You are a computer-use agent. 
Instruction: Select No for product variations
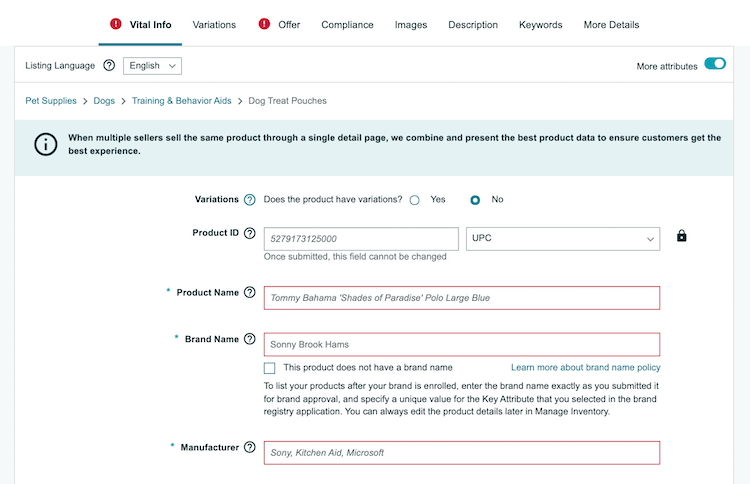[x=474, y=200]
